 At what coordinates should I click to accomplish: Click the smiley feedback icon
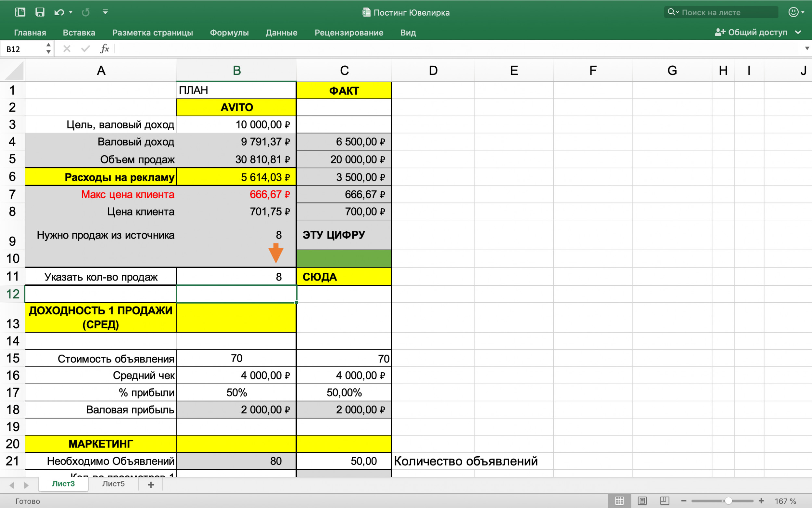(x=793, y=12)
